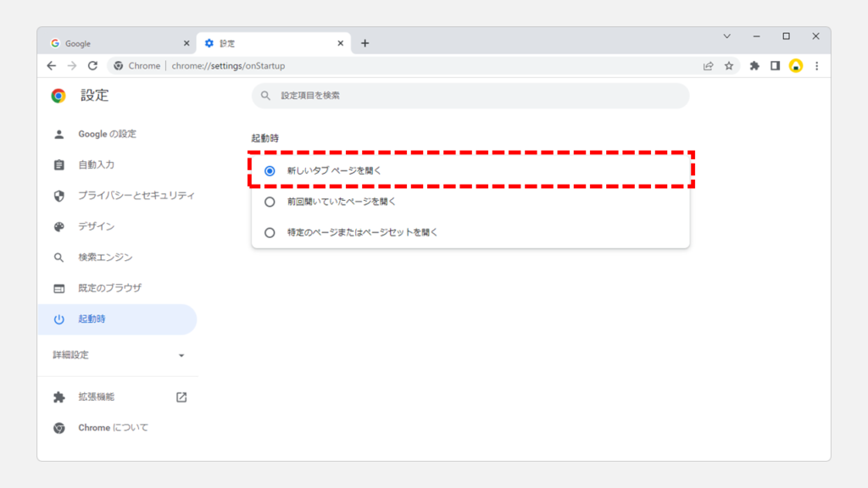Open the side panel icon
868x488 pixels.
click(775, 65)
